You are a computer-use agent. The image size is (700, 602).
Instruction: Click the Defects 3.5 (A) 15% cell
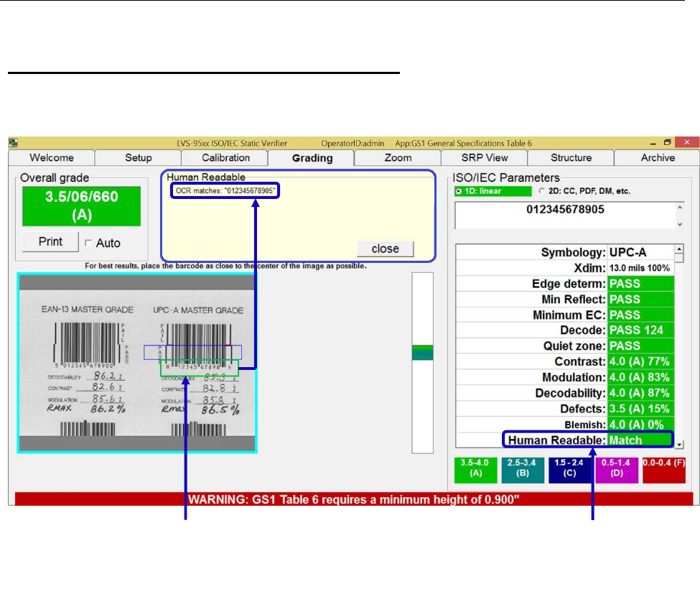(x=640, y=409)
